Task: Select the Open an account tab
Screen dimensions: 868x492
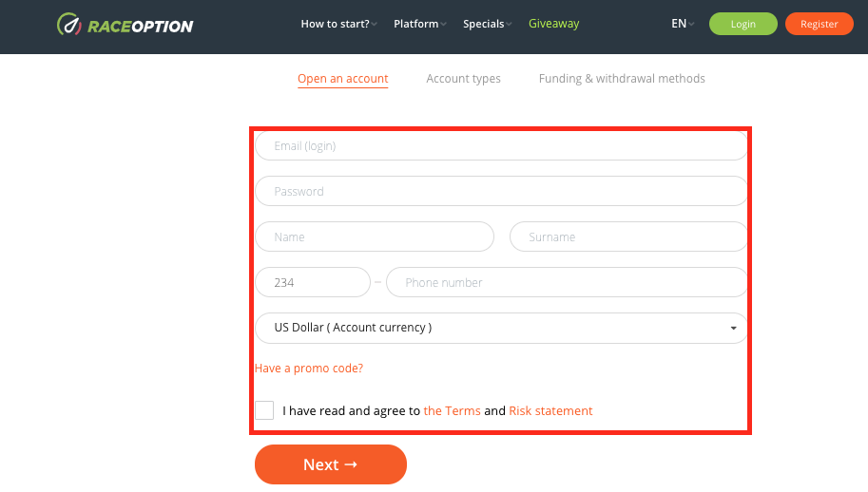Action: (342, 79)
